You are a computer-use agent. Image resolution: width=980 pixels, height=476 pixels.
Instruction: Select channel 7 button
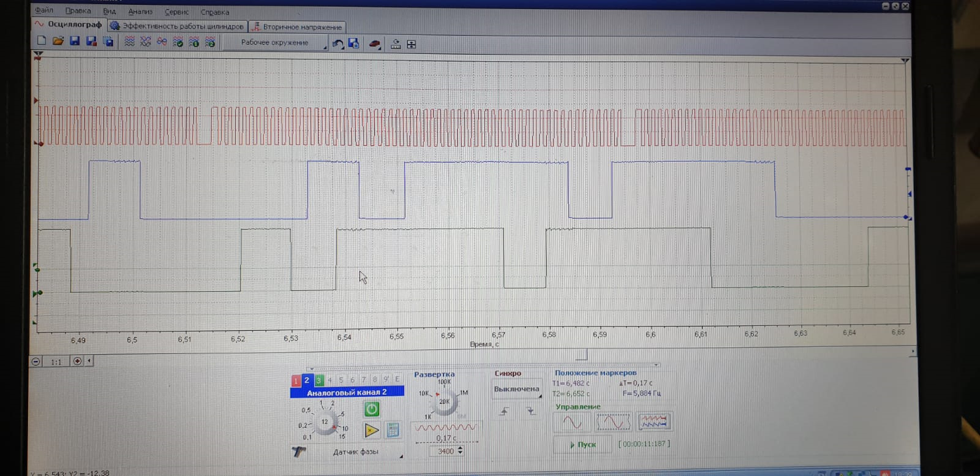click(x=363, y=380)
